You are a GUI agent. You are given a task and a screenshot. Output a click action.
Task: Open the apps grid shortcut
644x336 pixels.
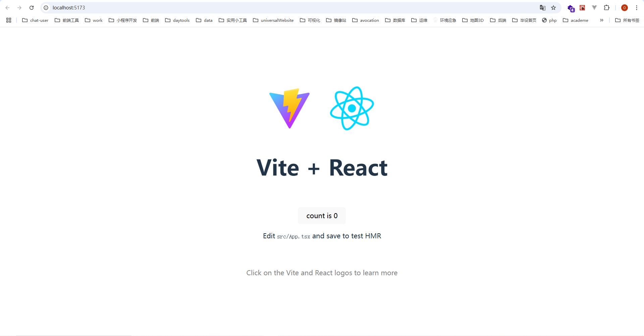pyautogui.click(x=9, y=20)
